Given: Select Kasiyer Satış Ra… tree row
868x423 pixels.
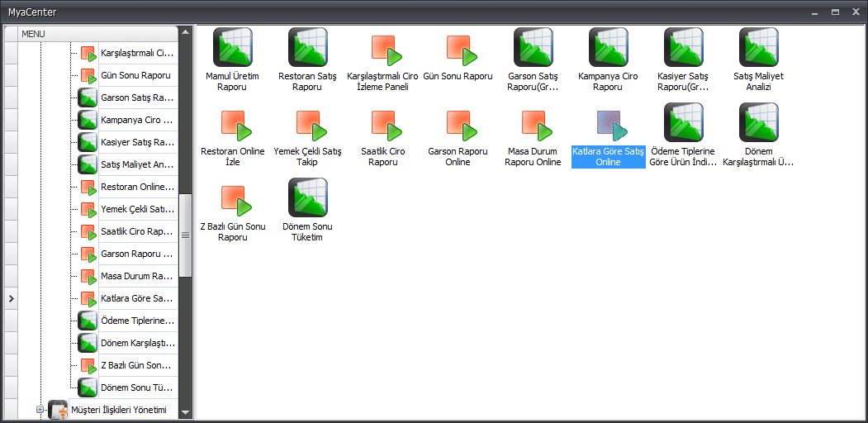Looking at the screenshot, I should click(138, 142).
